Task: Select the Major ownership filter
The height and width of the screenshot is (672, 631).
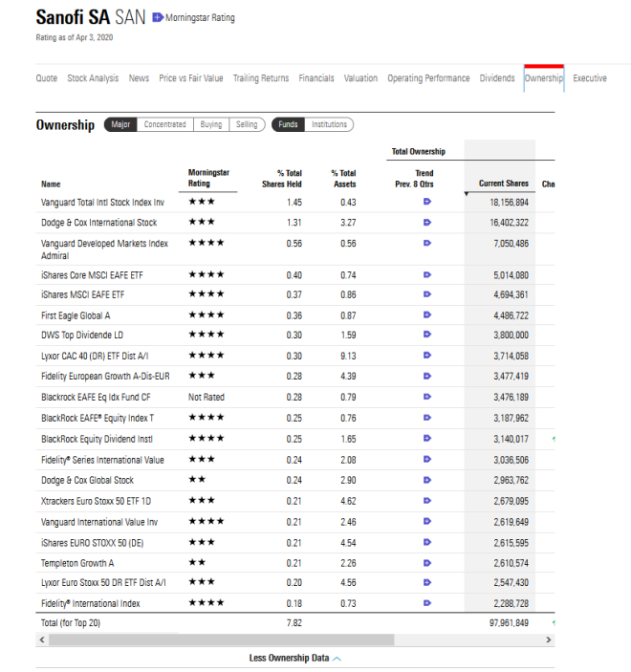Action: (x=120, y=124)
